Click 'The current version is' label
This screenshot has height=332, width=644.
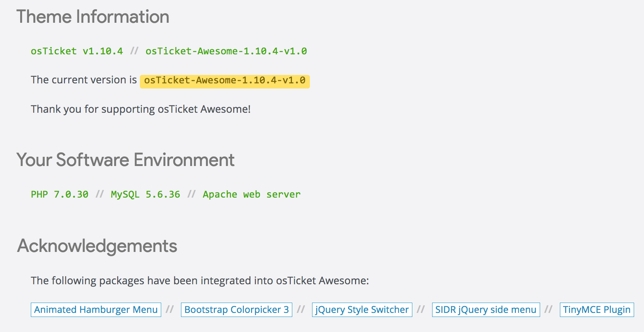[x=84, y=80]
